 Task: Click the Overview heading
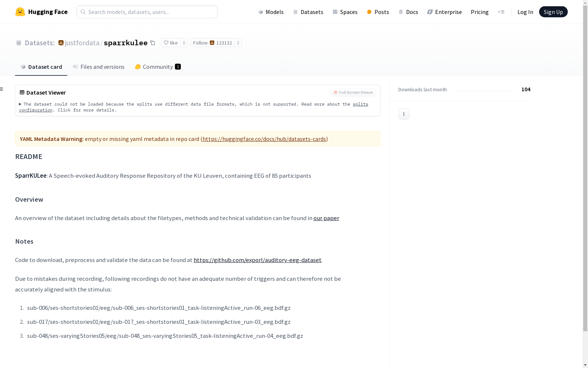(29, 199)
